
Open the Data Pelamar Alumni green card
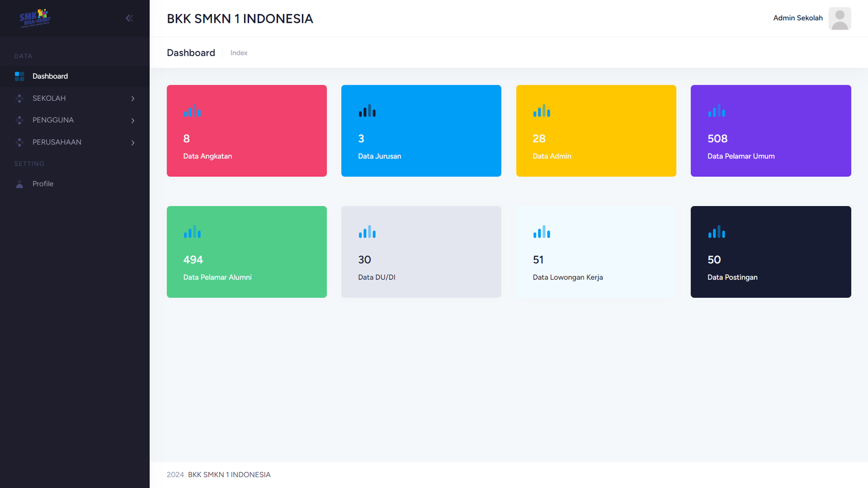tap(247, 252)
